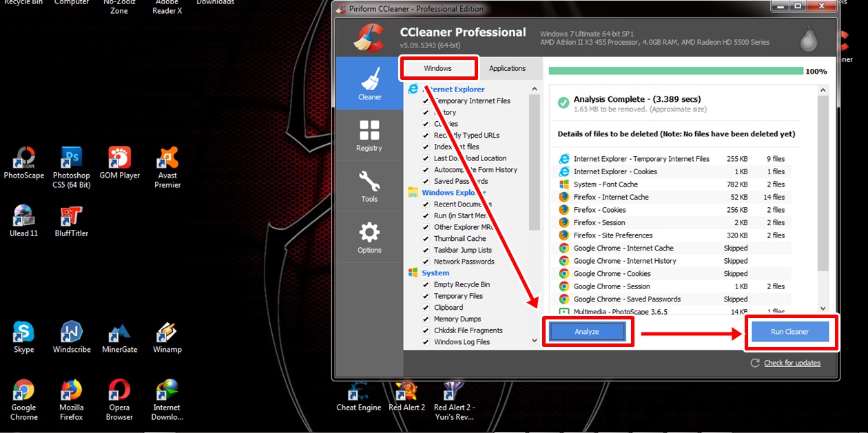Open Windscribe desktop shortcut
Screen dimensions: 868x433
72,337
